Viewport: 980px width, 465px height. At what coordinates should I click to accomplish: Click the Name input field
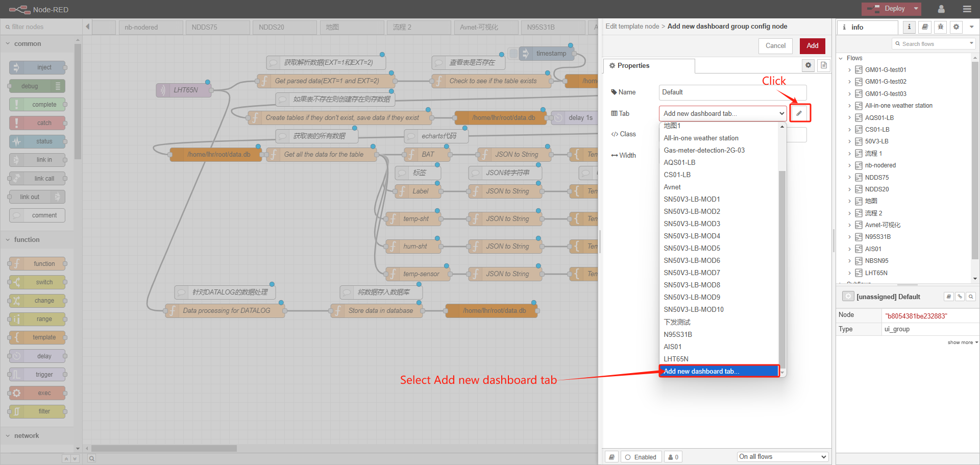click(x=732, y=92)
